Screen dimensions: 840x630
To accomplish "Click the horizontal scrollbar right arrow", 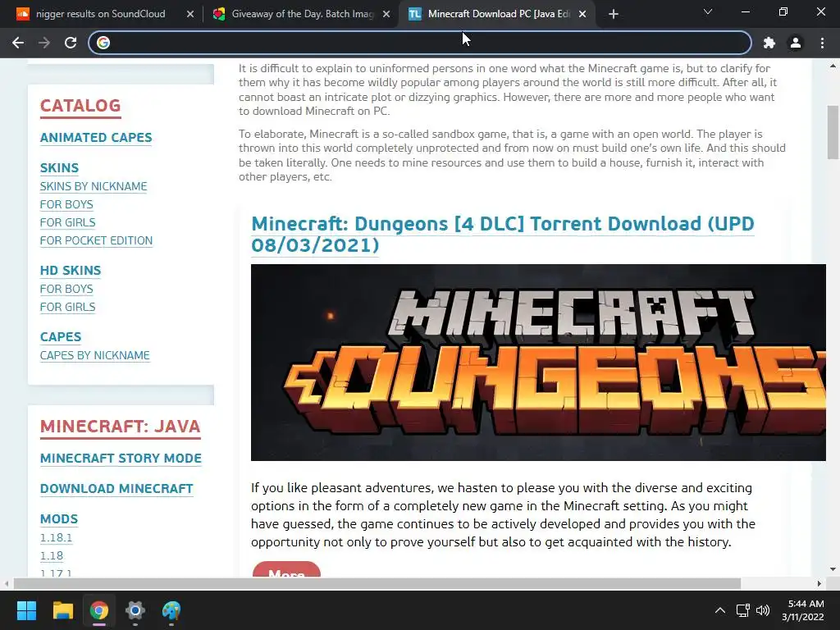I will coord(819,583).
